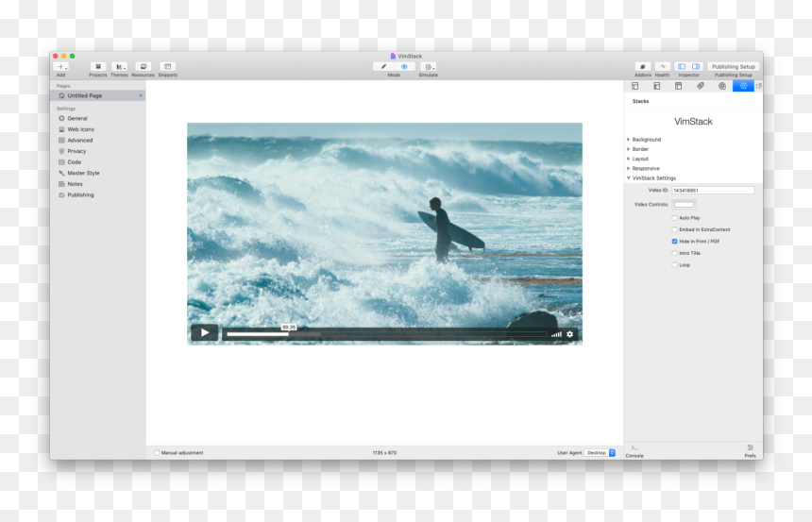Open the Themes toolbar icon

tap(119, 67)
